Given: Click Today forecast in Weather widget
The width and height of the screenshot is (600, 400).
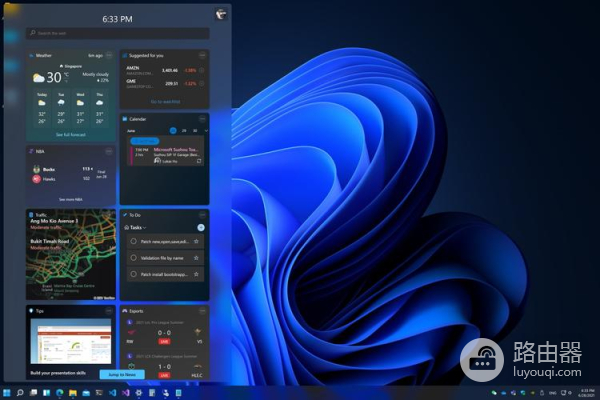Looking at the screenshot, I should coord(42,109).
